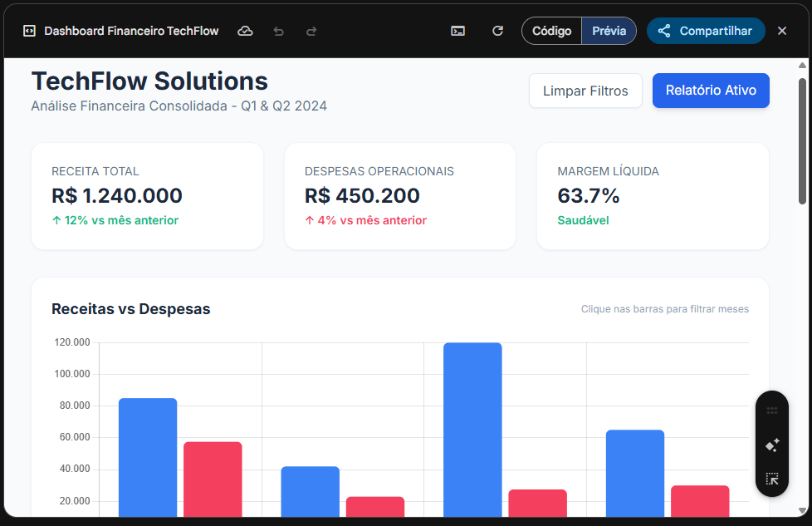This screenshot has height=526, width=812.
Task: Click the Despesas value R$ 450.200
Action: tap(362, 196)
